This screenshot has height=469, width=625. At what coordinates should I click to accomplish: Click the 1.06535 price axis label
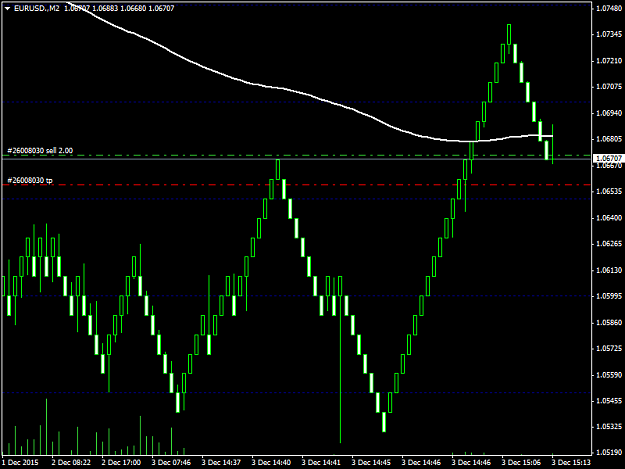tap(609, 192)
